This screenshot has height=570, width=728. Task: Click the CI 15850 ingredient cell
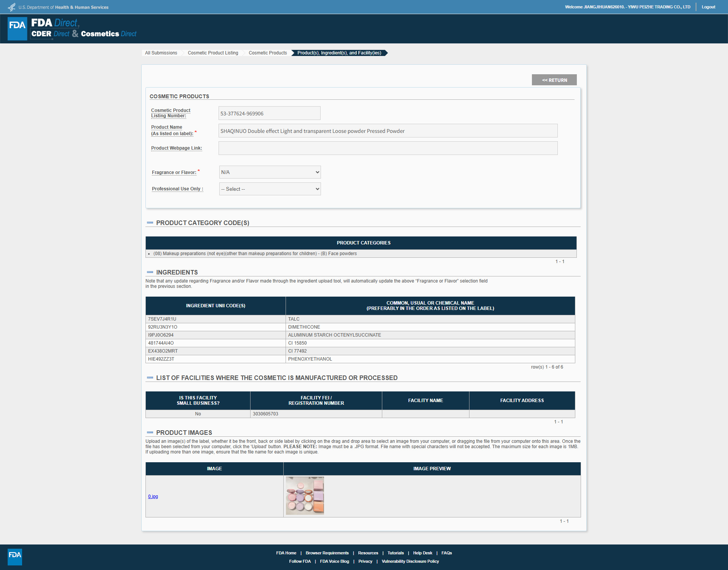pos(430,343)
